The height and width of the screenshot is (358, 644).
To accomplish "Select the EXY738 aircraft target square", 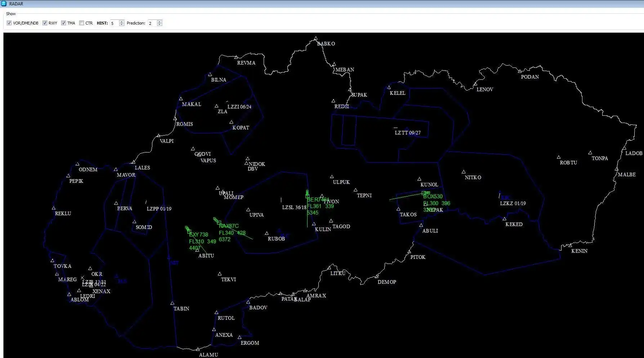I will 189,231.
